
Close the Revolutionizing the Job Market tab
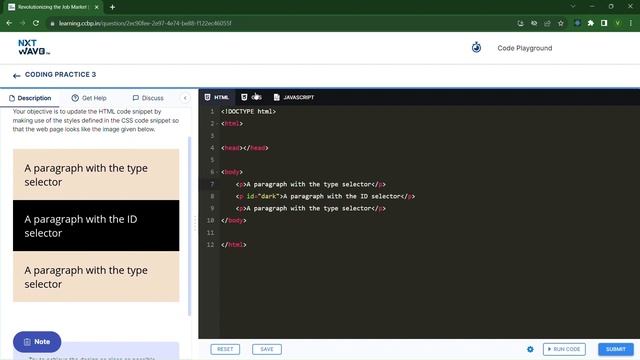click(x=96, y=7)
